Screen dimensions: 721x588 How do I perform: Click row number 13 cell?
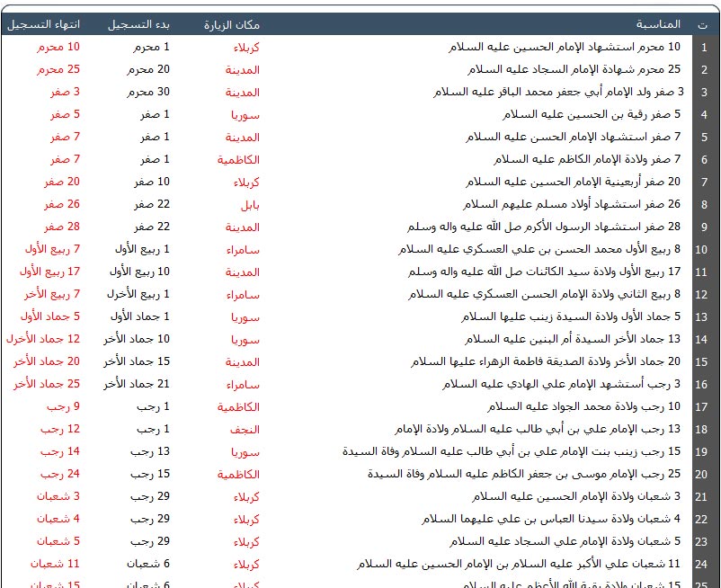(702, 317)
